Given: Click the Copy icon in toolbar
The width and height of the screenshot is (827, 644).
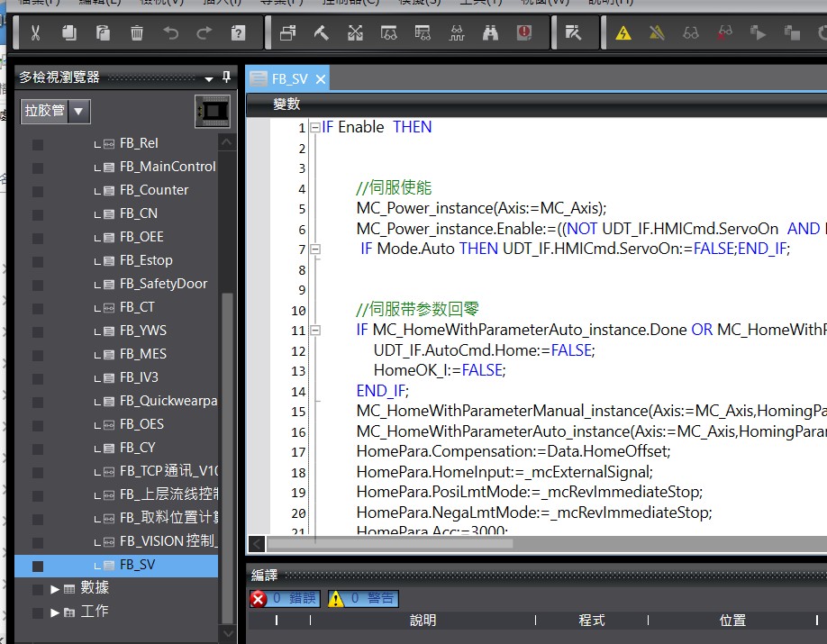Looking at the screenshot, I should click(69, 33).
